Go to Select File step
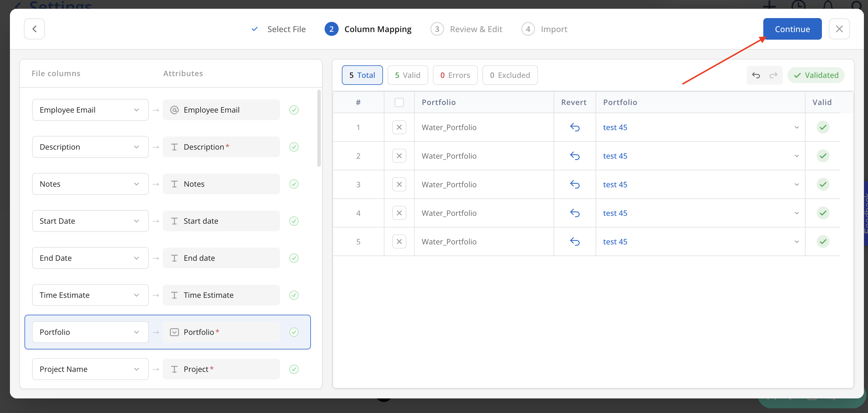This screenshot has height=413, width=868. coord(286,29)
